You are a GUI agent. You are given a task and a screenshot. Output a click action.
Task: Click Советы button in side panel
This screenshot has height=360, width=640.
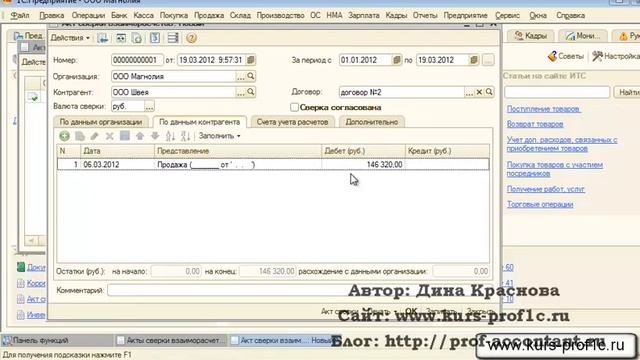(x=565, y=56)
